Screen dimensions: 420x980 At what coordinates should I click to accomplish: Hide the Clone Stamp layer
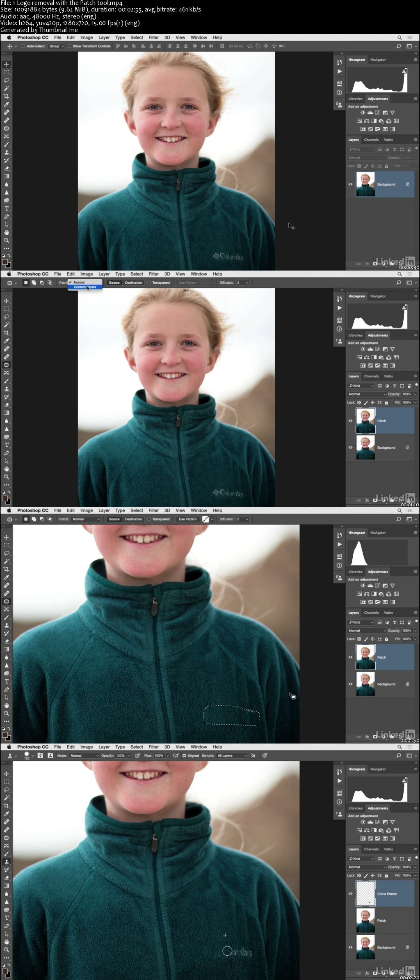pyautogui.click(x=350, y=894)
